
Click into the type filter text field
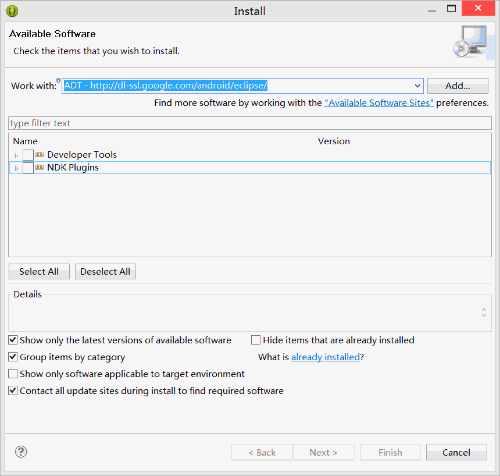250,123
